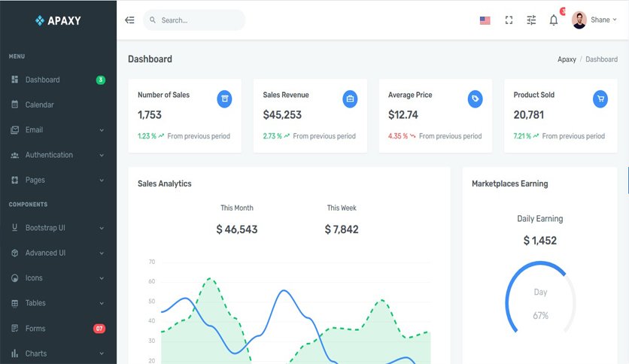Click the Icons sidebar icon
The image size is (629, 364).
point(15,278)
